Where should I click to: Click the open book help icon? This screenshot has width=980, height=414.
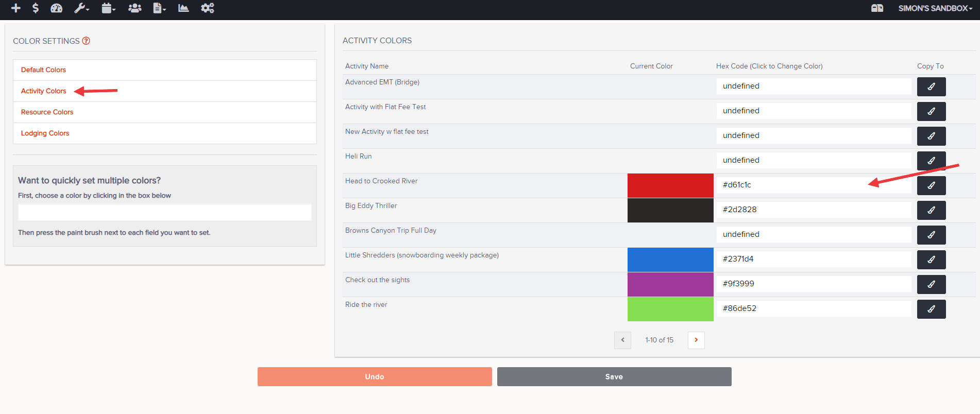(x=877, y=8)
